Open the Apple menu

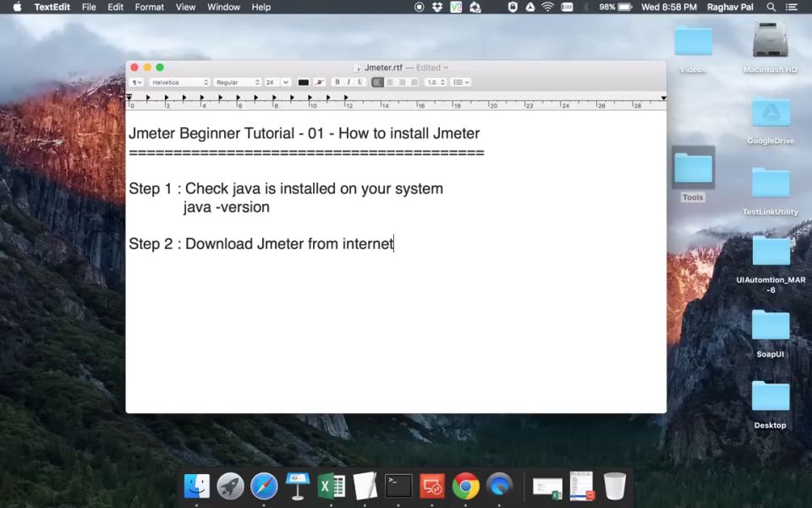(x=17, y=7)
